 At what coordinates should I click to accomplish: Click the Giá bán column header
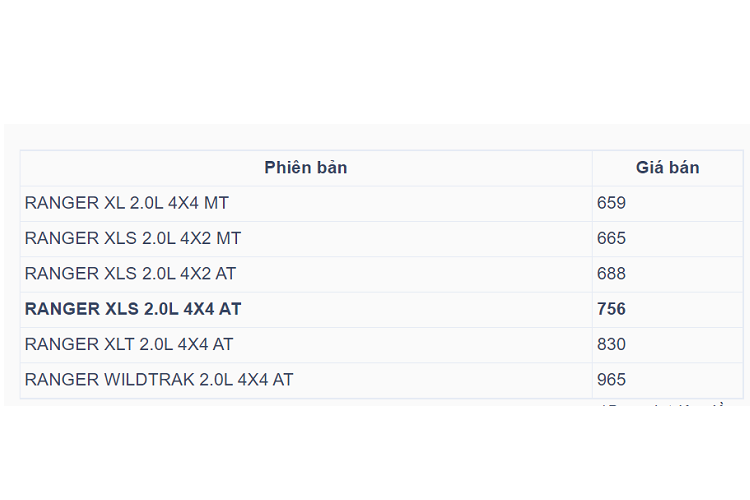(667, 168)
